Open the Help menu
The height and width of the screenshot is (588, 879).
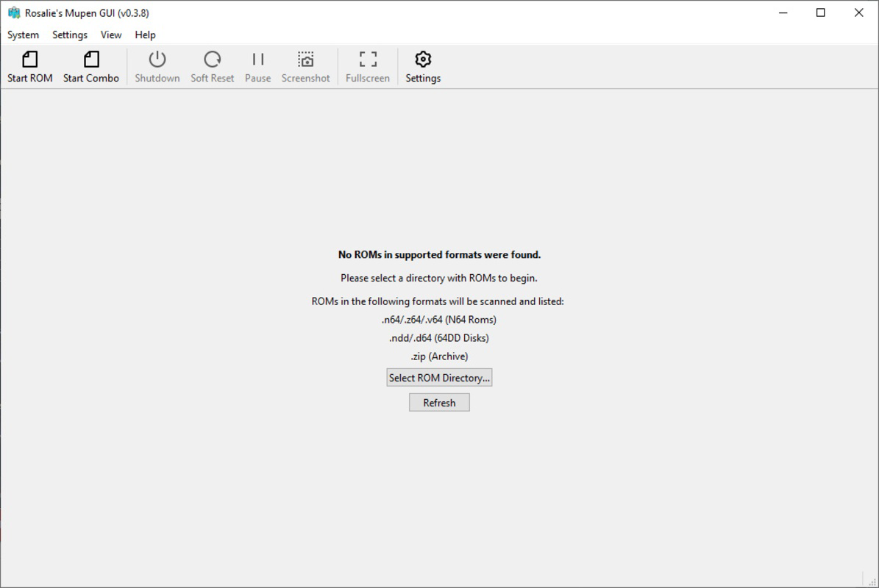click(145, 35)
